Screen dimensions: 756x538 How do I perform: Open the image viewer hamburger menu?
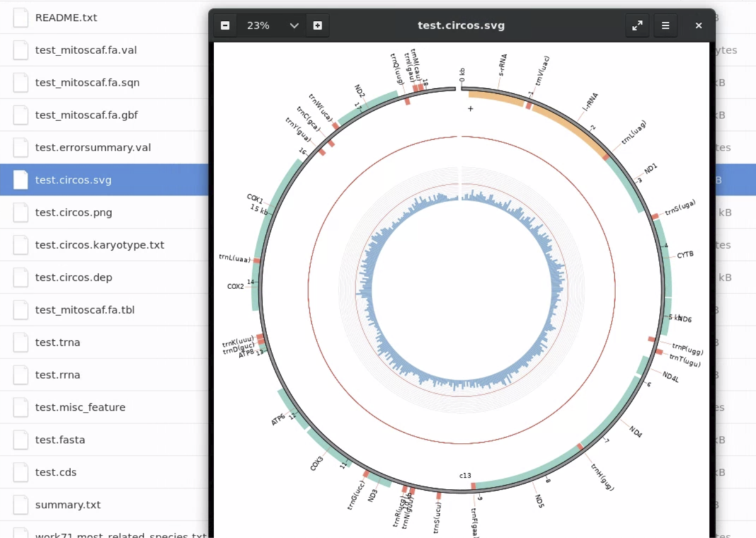(665, 26)
